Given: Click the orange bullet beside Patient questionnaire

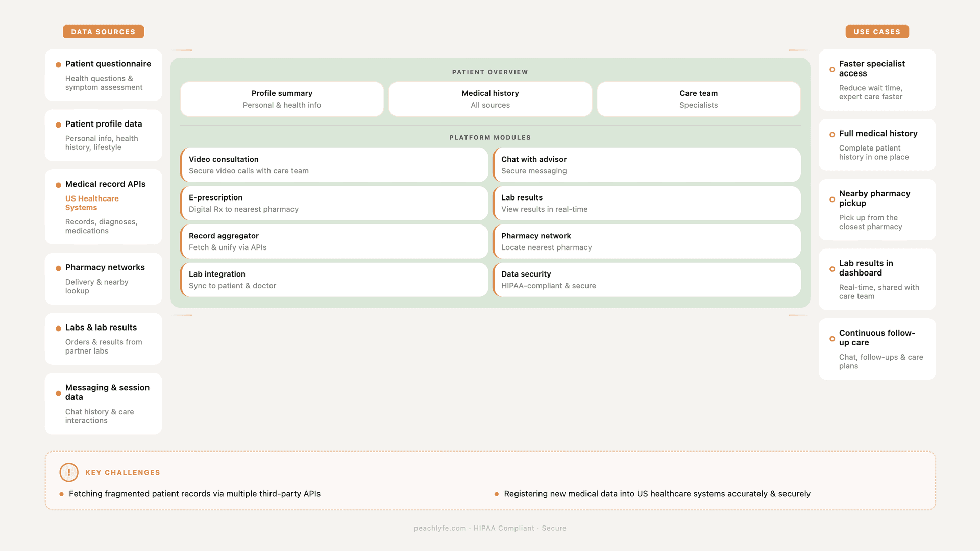Looking at the screenshot, I should coord(58,65).
